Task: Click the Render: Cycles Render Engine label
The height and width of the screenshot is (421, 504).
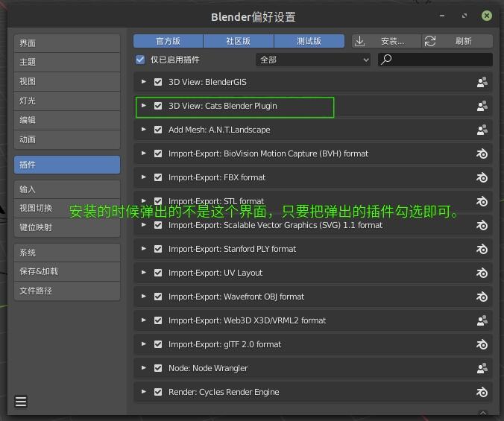Action: pos(224,392)
